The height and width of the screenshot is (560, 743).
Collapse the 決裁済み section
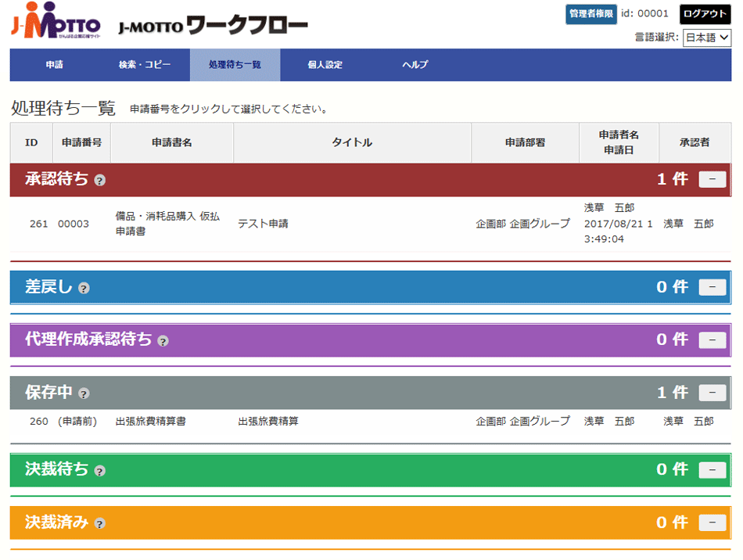(712, 522)
